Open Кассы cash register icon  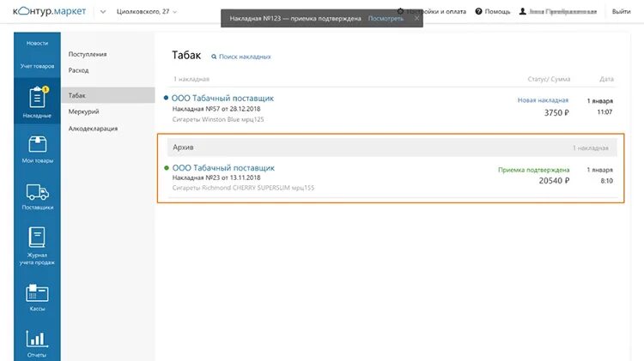pos(38,293)
